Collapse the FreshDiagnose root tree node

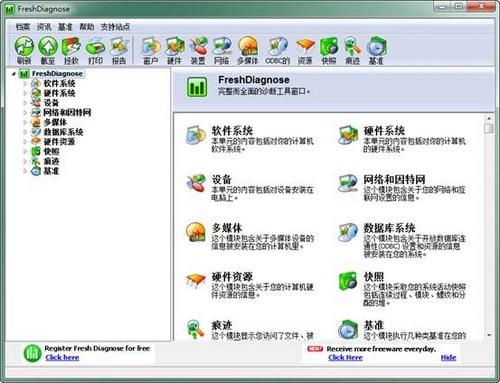pyautogui.click(x=13, y=74)
